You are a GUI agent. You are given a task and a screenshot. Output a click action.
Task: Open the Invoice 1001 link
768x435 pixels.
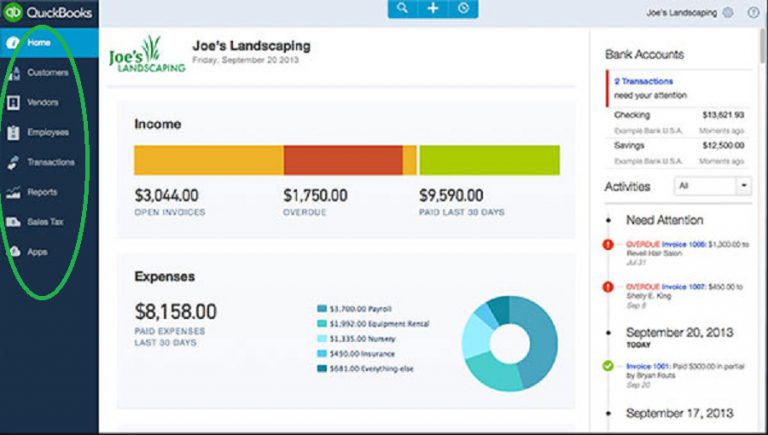(648, 366)
